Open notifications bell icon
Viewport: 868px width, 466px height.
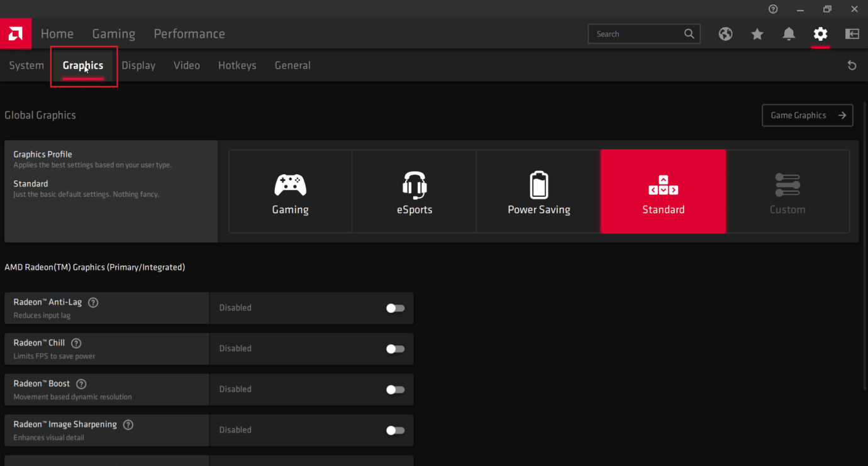tap(789, 34)
